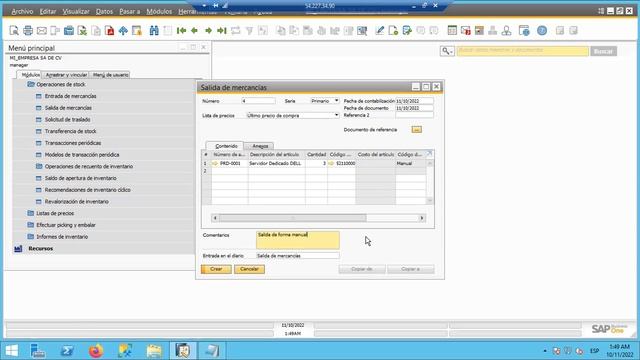640x360 pixels.
Task: Open the Serie Primario dropdown
Action: (x=336, y=100)
